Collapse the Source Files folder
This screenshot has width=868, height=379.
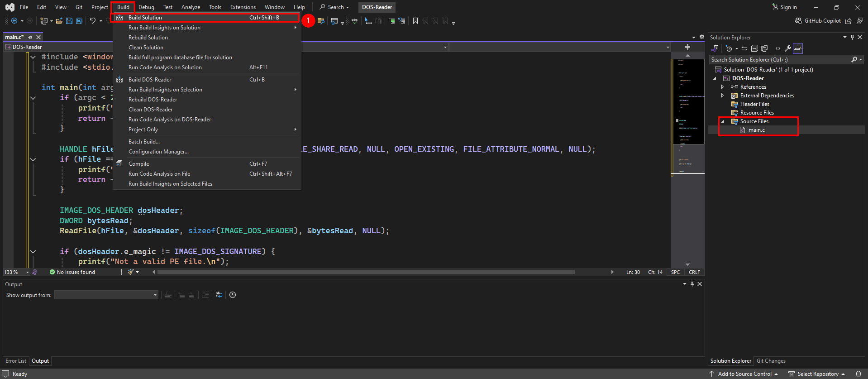(723, 121)
